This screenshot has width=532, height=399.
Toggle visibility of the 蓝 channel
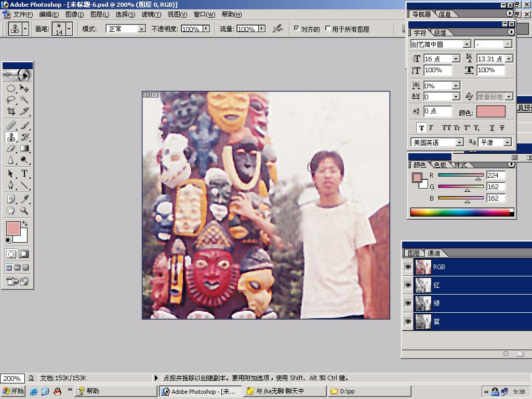pos(408,322)
